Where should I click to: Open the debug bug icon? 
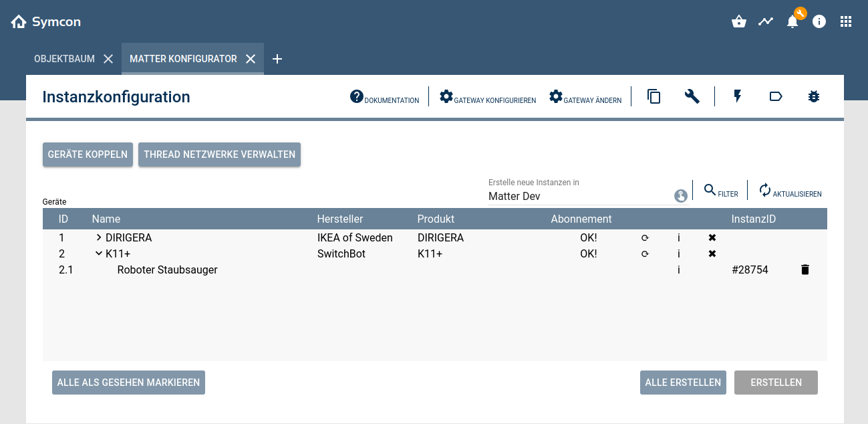[x=813, y=97]
